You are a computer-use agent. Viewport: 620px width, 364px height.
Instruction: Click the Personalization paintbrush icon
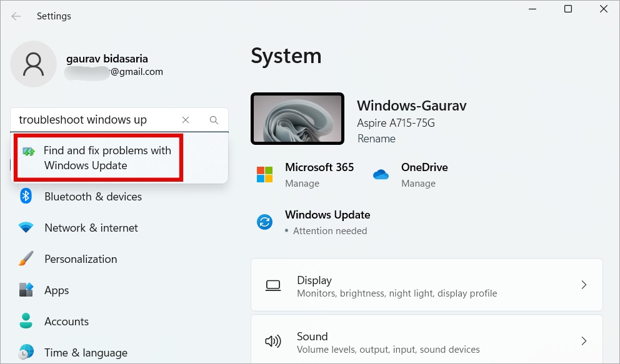tap(26, 258)
